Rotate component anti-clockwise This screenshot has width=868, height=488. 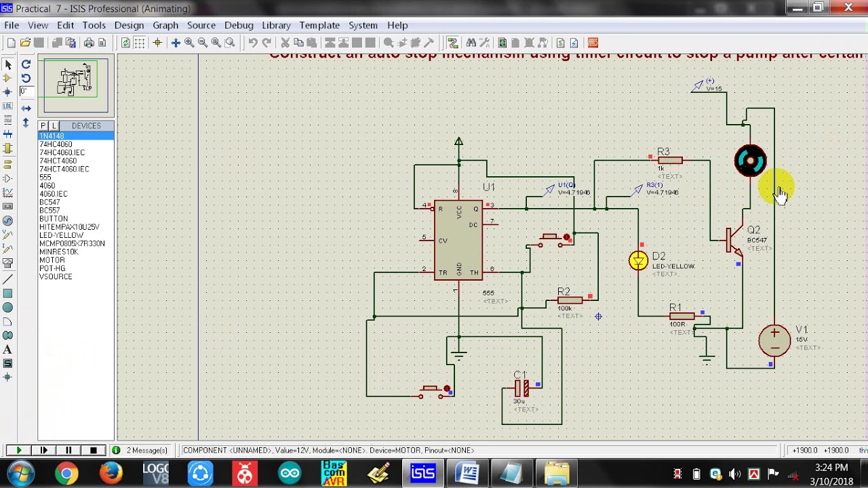[26, 78]
